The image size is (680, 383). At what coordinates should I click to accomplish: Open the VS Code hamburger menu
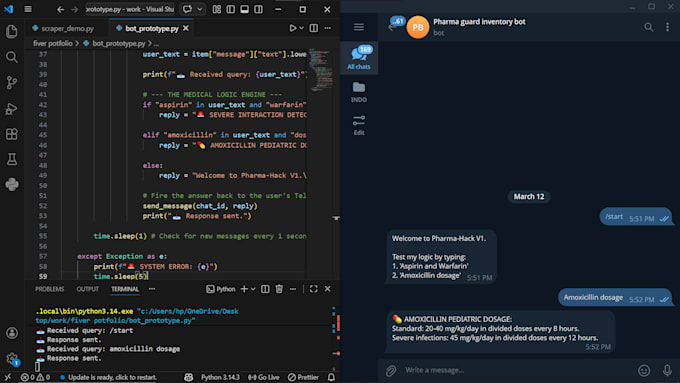coord(28,9)
